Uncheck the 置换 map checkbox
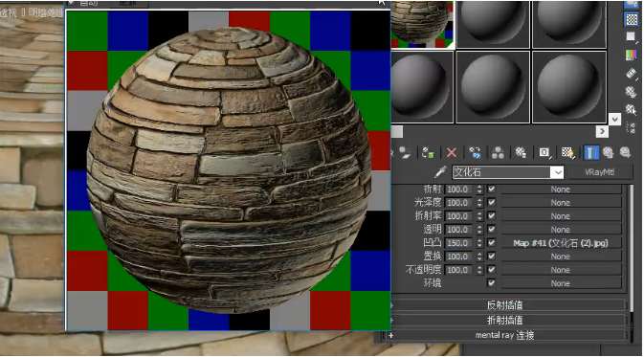 pos(492,256)
